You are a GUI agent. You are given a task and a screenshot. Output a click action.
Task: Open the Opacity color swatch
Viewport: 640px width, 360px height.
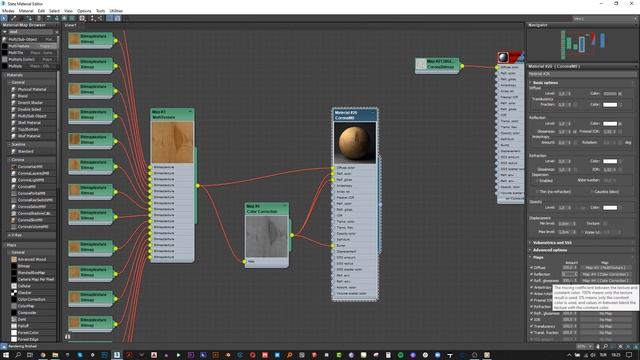[610, 207]
